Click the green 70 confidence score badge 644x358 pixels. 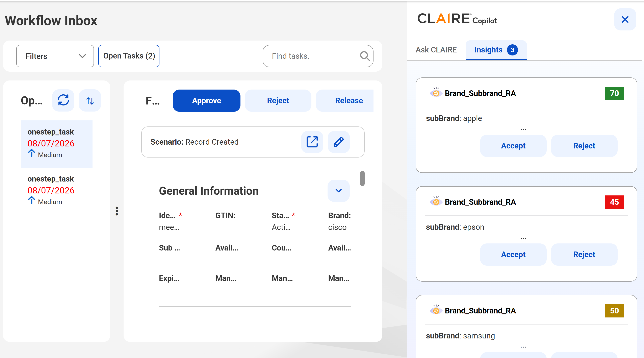614,93
